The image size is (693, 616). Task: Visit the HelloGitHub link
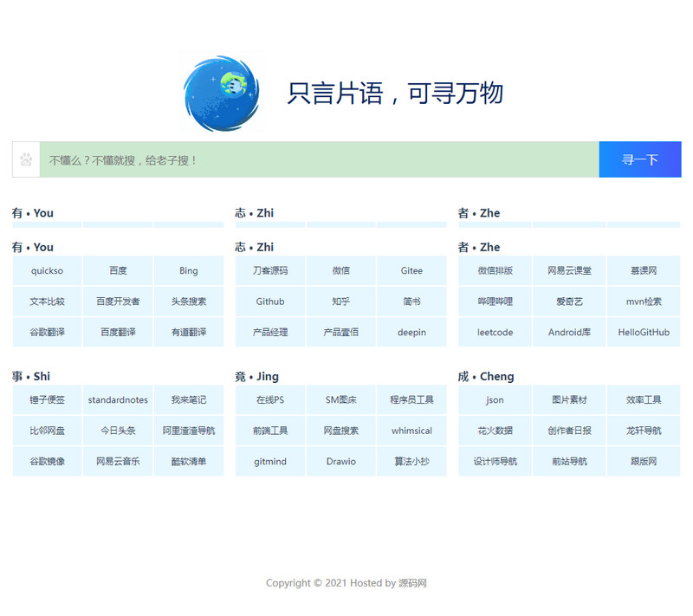[x=644, y=333]
